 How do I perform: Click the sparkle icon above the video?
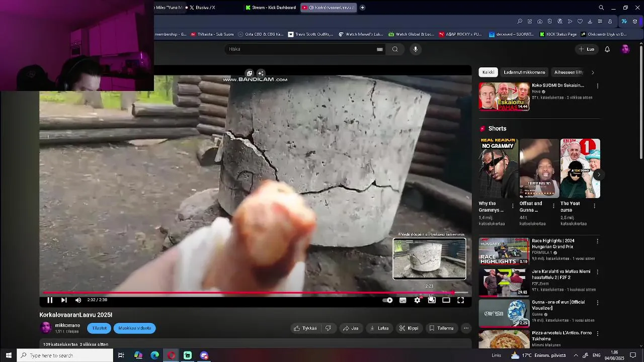tap(261, 73)
